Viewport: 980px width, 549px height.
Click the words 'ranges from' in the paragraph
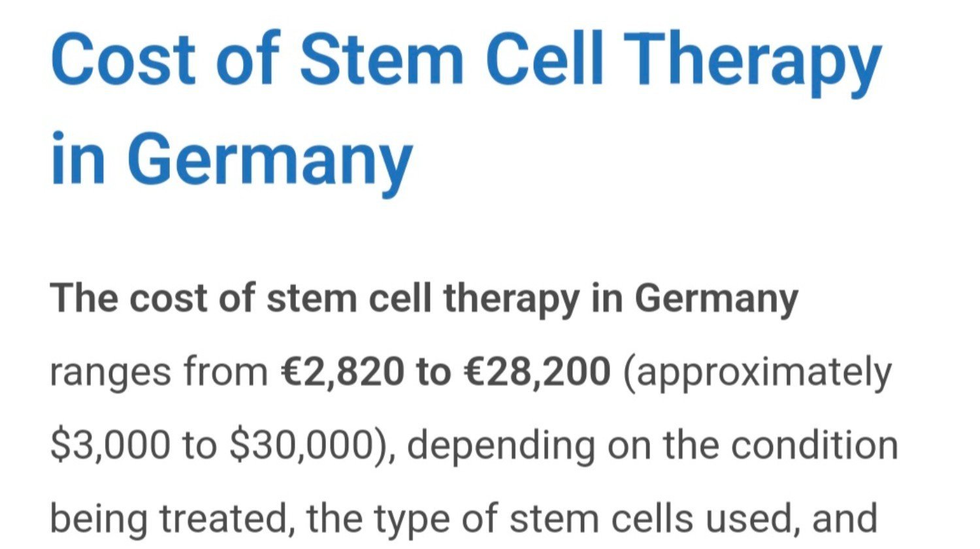(x=159, y=372)
